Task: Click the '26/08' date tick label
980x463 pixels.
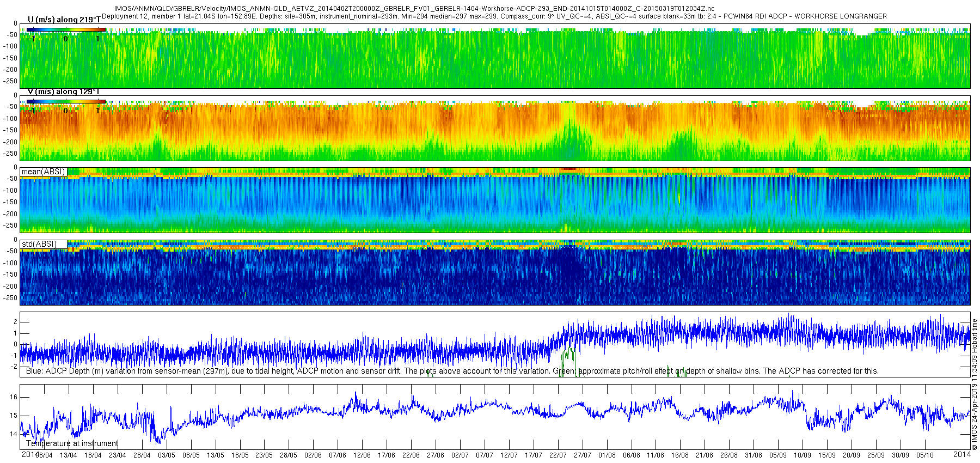Action: coord(728,455)
